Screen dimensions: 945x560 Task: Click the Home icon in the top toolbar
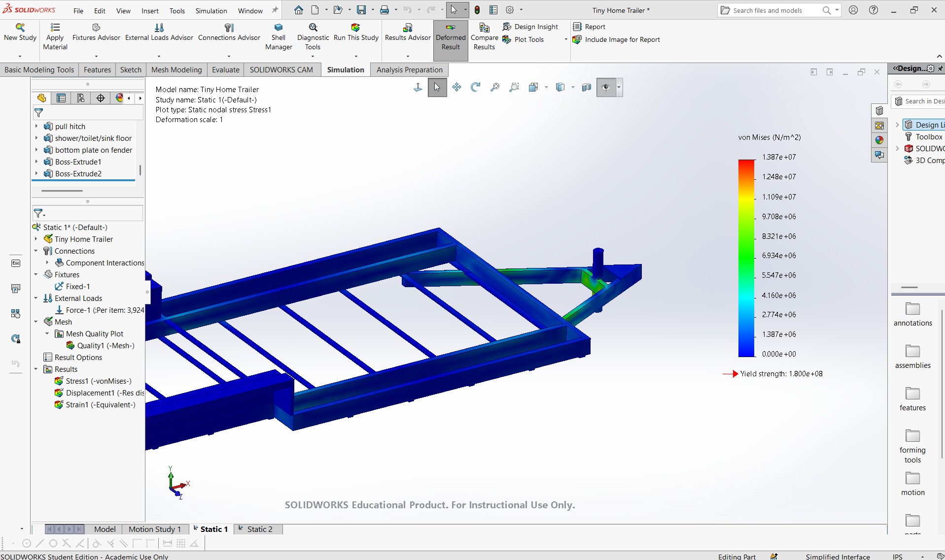coord(299,10)
